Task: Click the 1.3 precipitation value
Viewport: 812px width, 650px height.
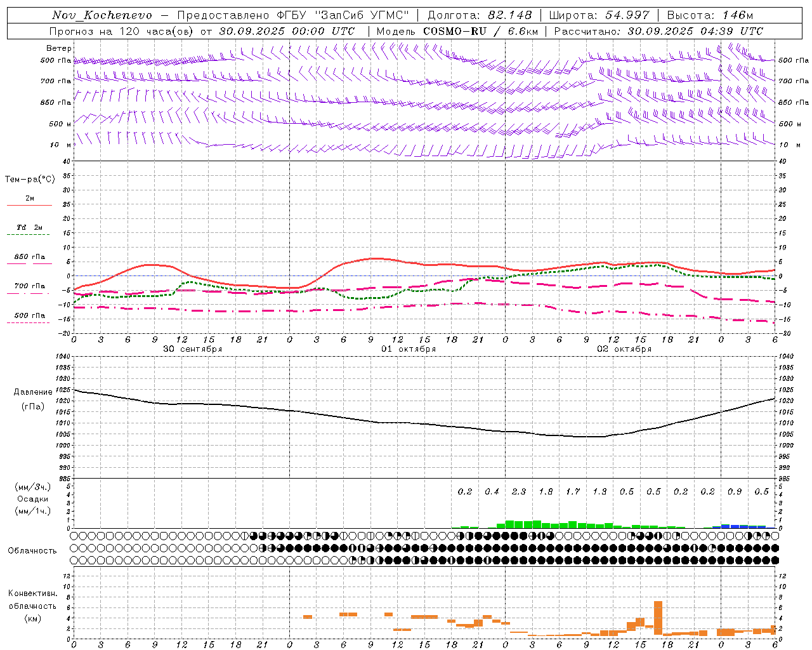Action: click(x=599, y=492)
